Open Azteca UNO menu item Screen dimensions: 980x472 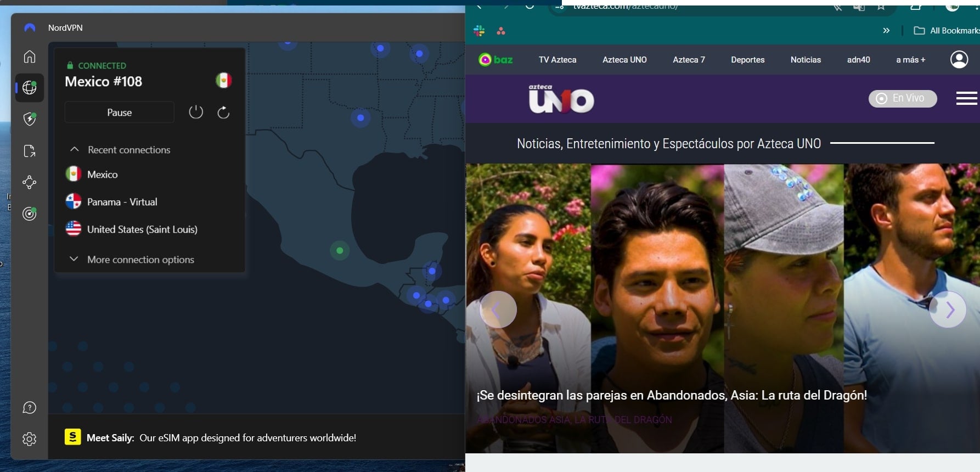(624, 60)
